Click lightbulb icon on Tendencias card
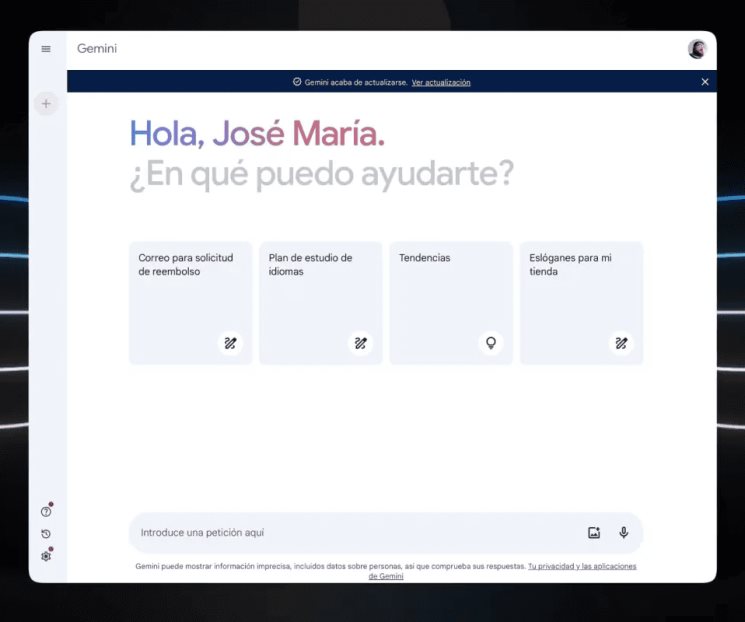Screen dimensions: 745x622 tap(491, 343)
